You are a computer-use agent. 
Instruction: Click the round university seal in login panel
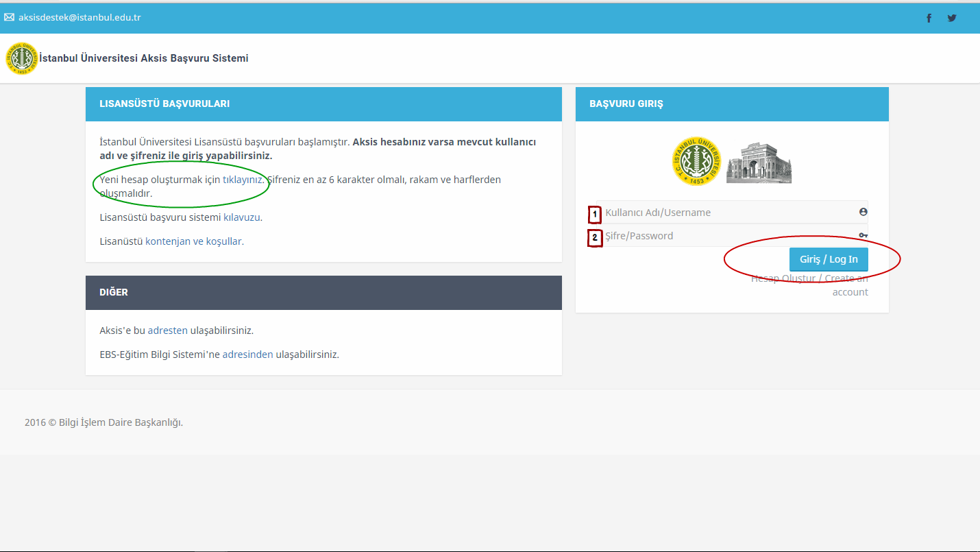[696, 161]
